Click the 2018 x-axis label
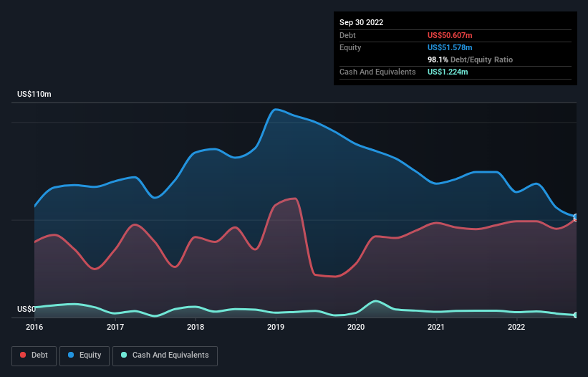Screen dimensions: 588x377 coord(196,327)
